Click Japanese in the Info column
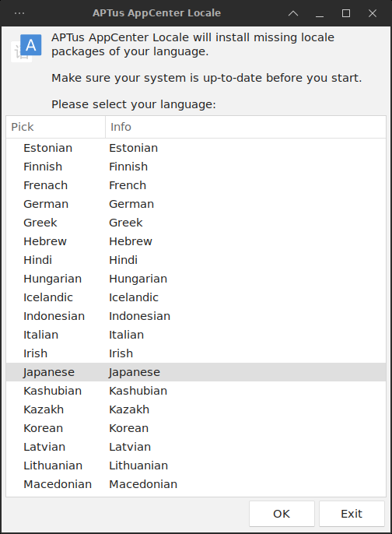 pyautogui.click(x=135, y=372)
